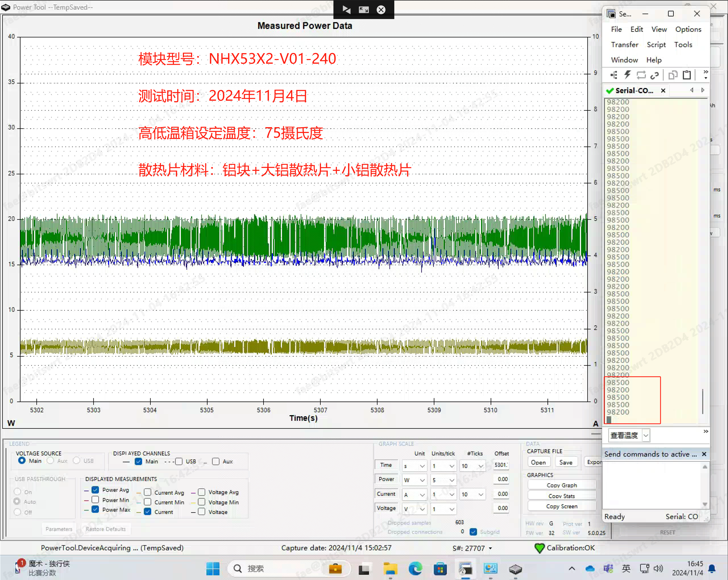Enable the Power Min checkbox

click(96, 500)
